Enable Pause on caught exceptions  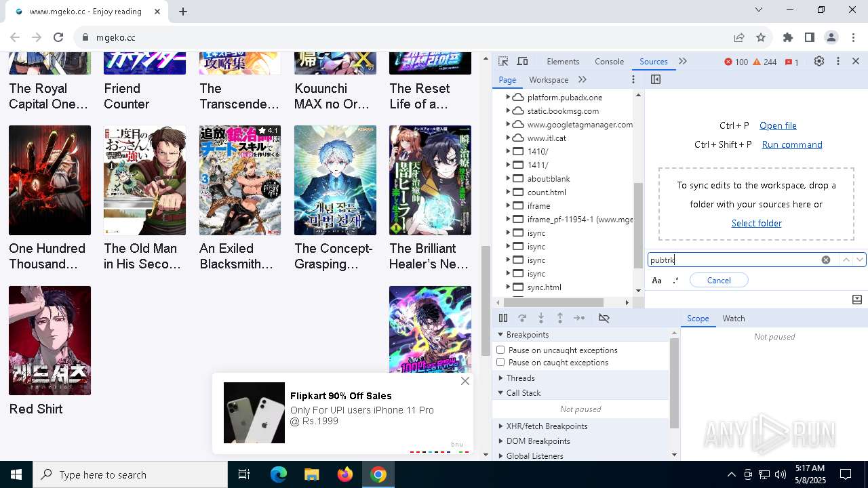tap(500, 362)
